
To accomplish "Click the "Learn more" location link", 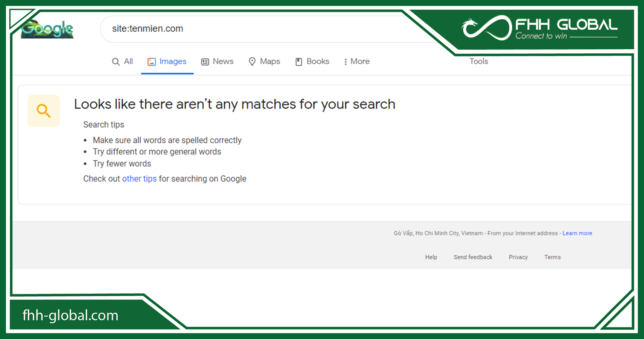I will click(577, 233).
